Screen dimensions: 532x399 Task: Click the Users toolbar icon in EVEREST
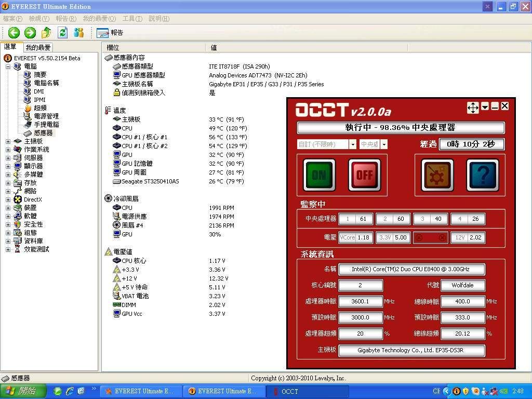pyautogui.click(x=79, y=33)
